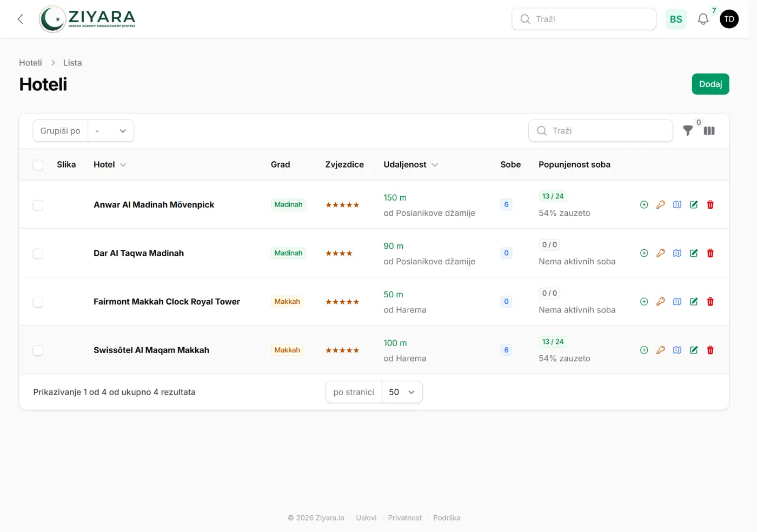Delete the Swissôtel Al Maqam Makkah hotel

click(710, 350)
